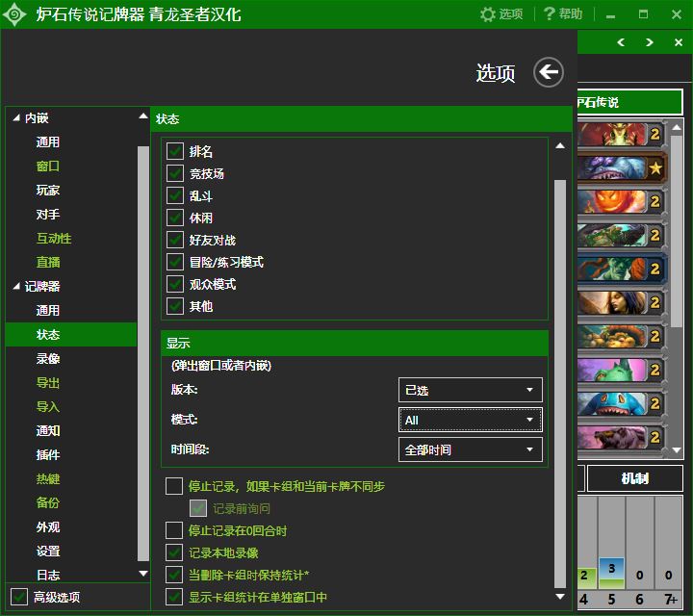This screenshot has width=693, height=616.
Task: Click the 炉石传说 deck title button
Action: 629,102
